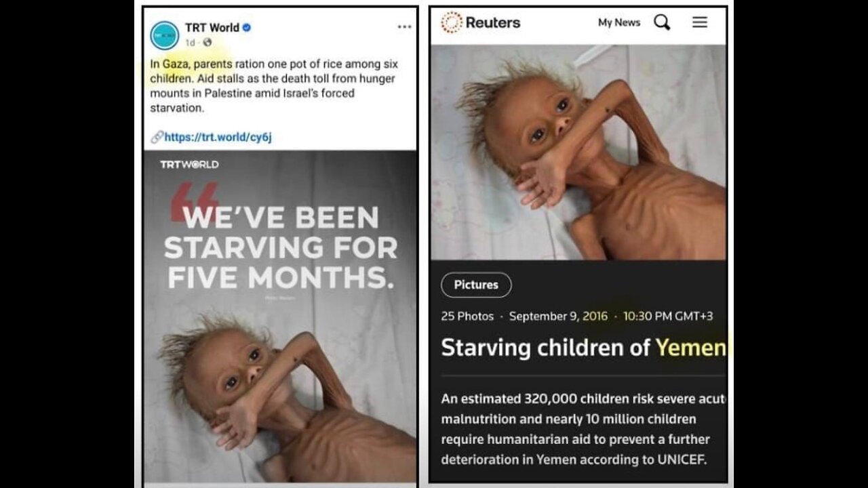Screen dimensions: 868x488
Task: Click the Reuters wordmark text
Action: tap(492, 22)
